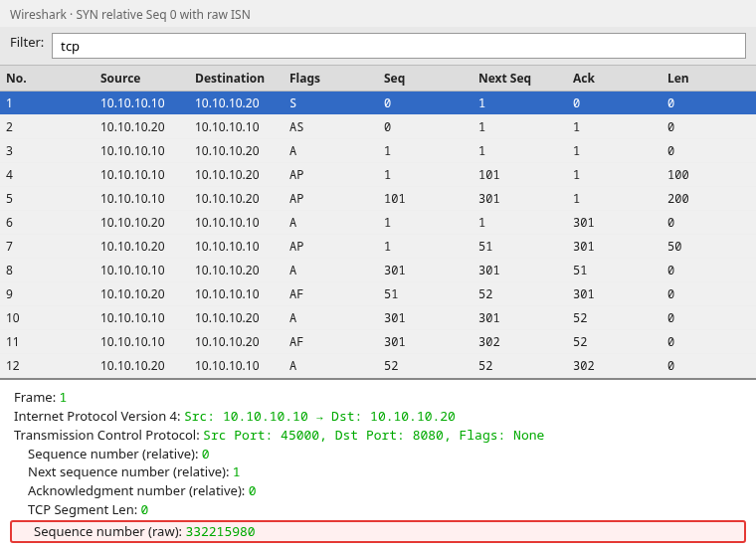756x552 pixels.
Task: Sort by the No. column header
Action: point(16,79)
